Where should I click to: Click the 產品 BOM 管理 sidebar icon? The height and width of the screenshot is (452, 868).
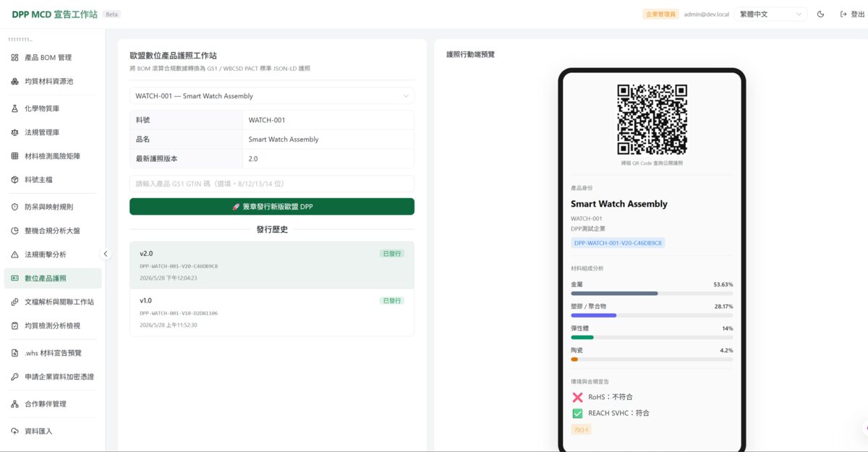click(15, 57)
